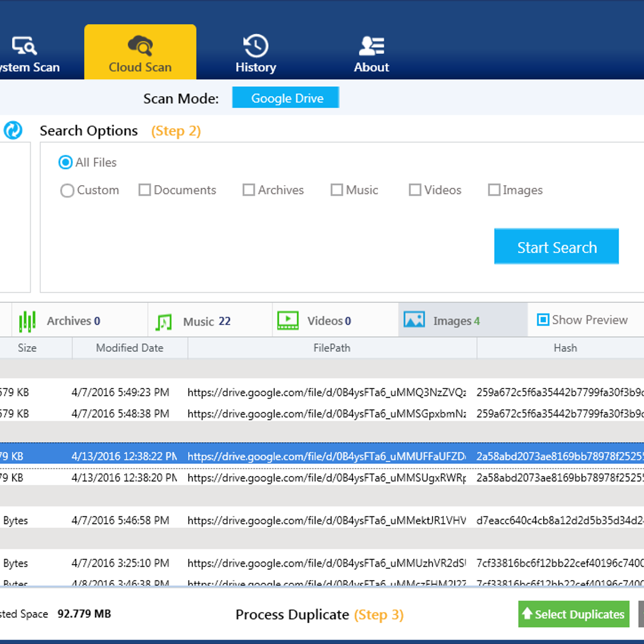Check the Documents checkbox
Screen dimensions: 644x644
(x=144, y=190)
